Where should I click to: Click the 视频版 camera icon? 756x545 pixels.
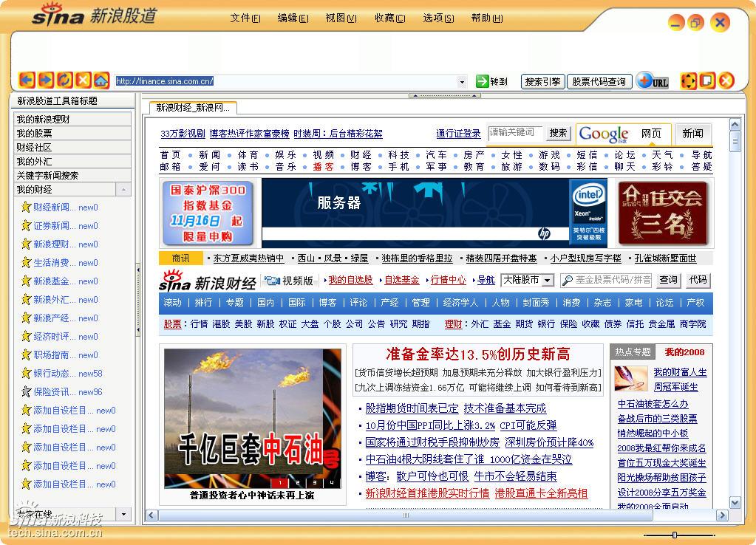tap(272, 281)
